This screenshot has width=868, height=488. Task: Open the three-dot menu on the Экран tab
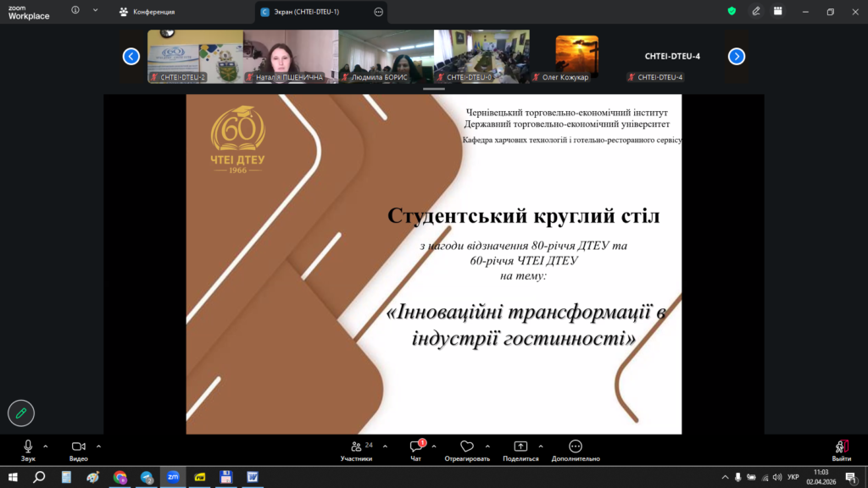point(379,12)
